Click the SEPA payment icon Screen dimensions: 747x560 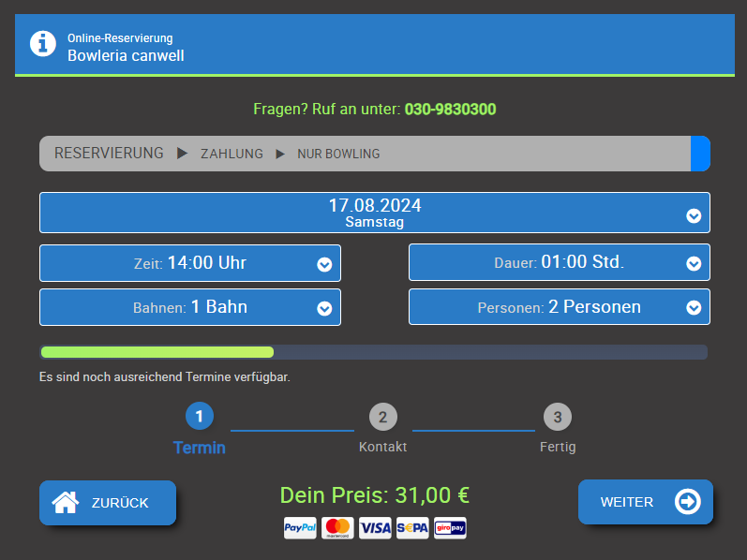(412, 528)
